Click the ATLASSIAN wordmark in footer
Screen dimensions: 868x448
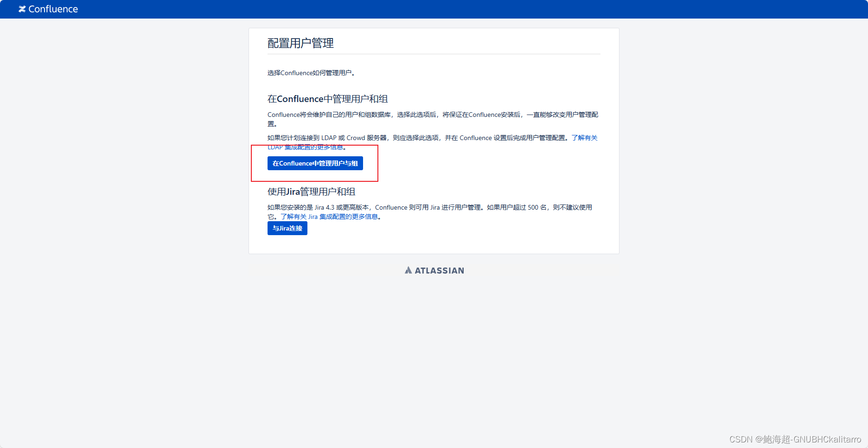(x=439, y=270)
